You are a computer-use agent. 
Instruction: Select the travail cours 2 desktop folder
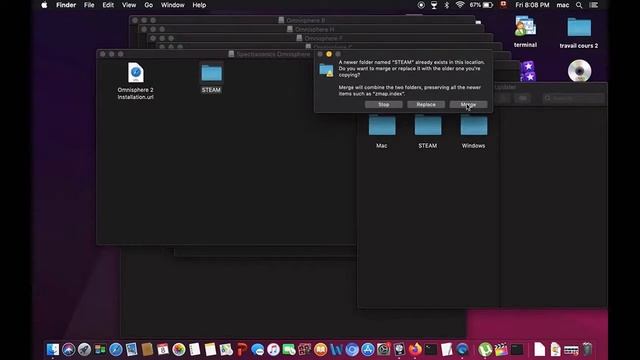click(x=579, y=33)
